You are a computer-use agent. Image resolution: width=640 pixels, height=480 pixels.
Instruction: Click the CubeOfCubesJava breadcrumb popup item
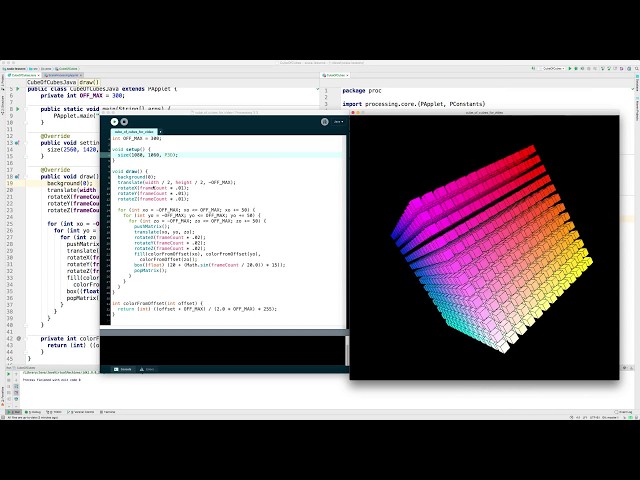(51, 82)
